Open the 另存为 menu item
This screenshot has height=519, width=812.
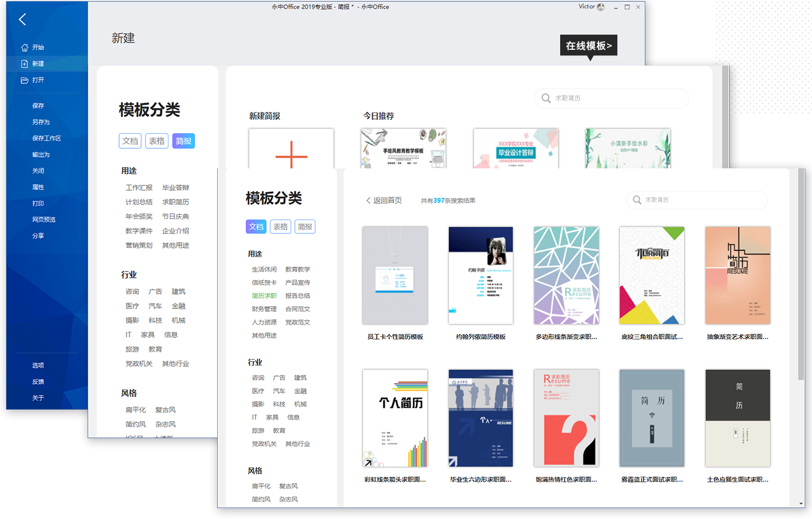coord(41,122)
